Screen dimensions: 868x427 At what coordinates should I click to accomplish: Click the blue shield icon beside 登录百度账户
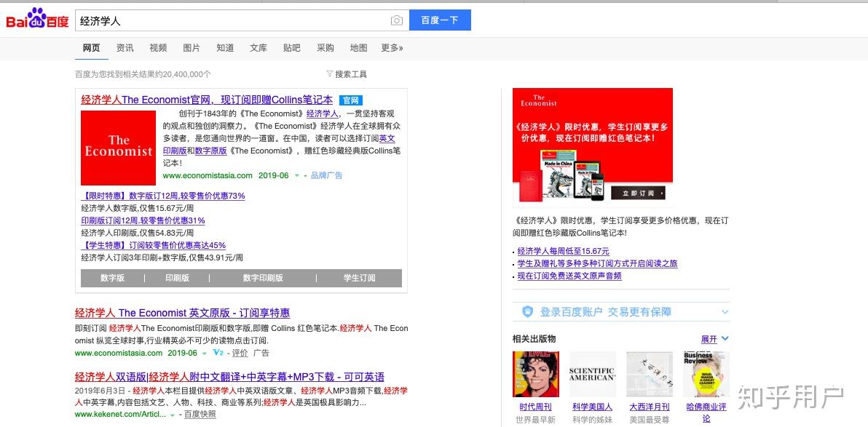click(x=526, y=310)
